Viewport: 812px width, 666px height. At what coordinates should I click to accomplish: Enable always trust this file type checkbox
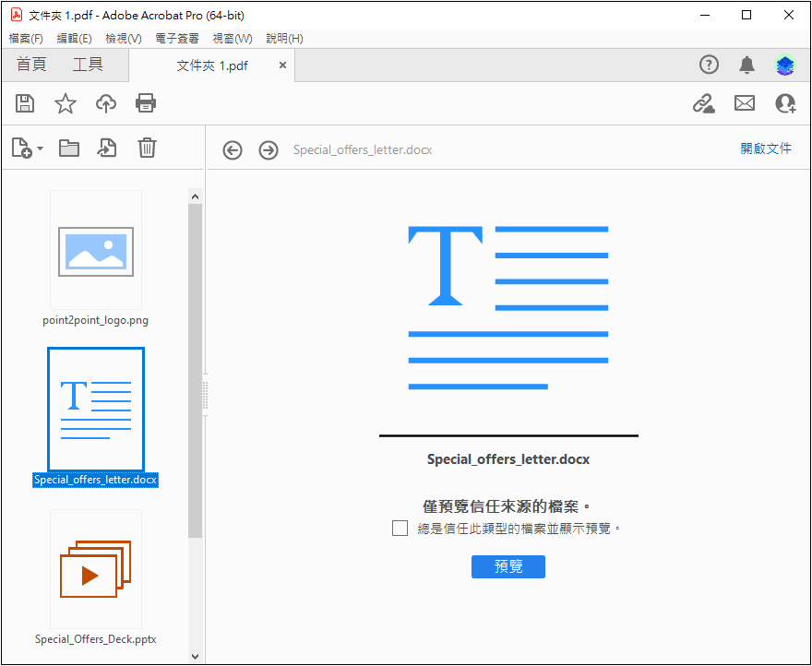tap(400, 529)
